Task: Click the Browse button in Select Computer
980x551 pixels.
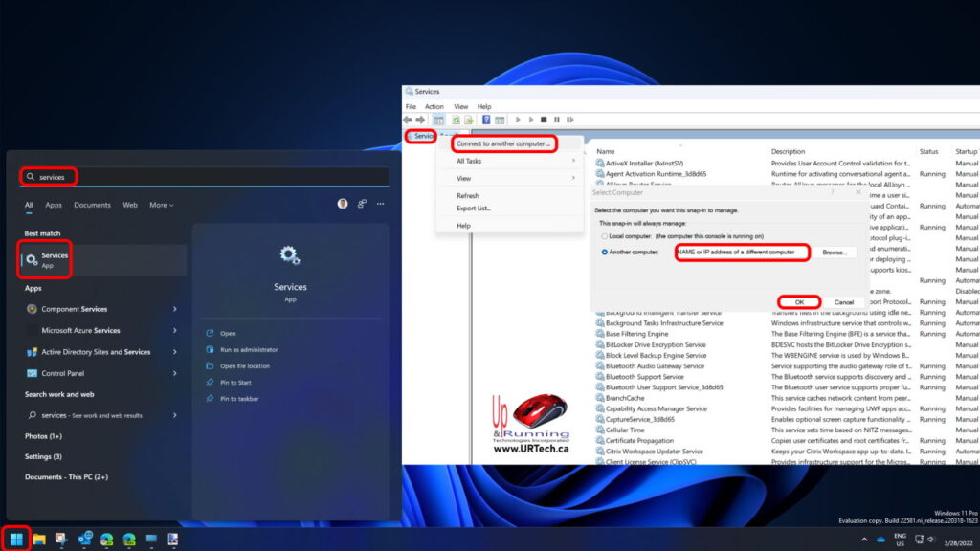Action: 835,252
